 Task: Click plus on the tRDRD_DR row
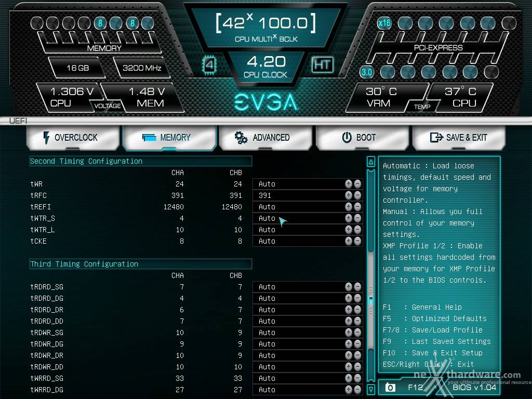point(349,310)
